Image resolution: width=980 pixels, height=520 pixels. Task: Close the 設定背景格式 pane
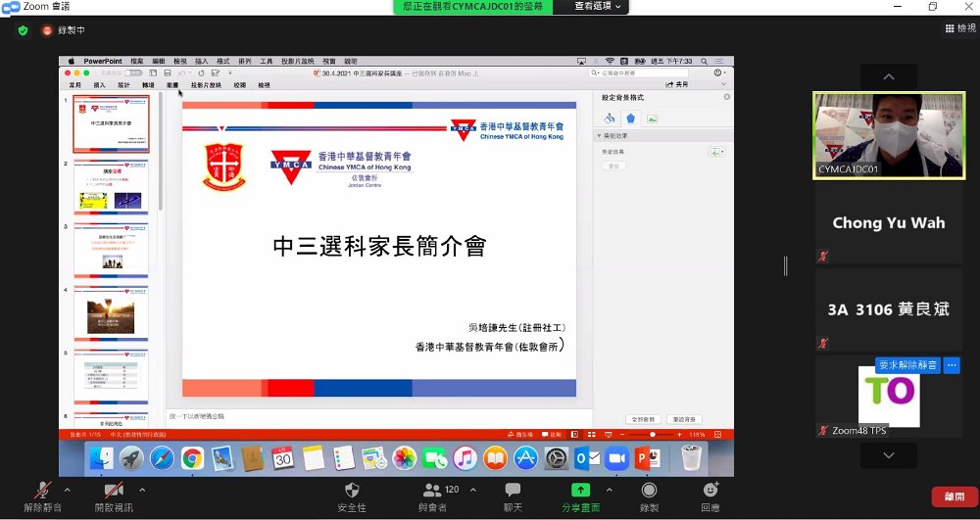pos(727,97)
